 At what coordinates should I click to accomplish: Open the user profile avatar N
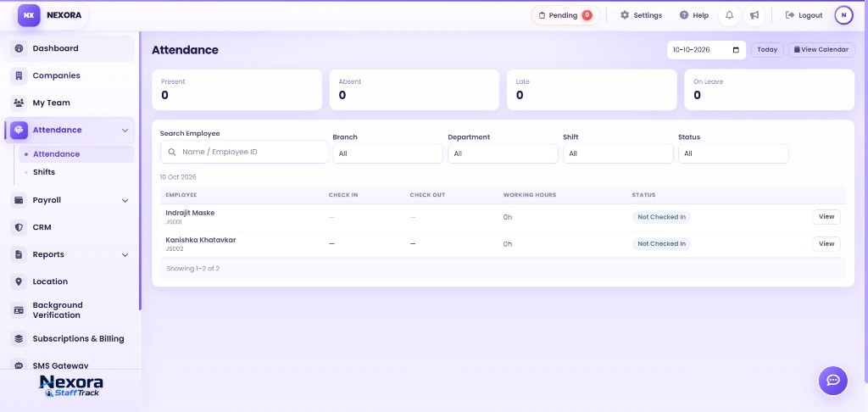843,15
